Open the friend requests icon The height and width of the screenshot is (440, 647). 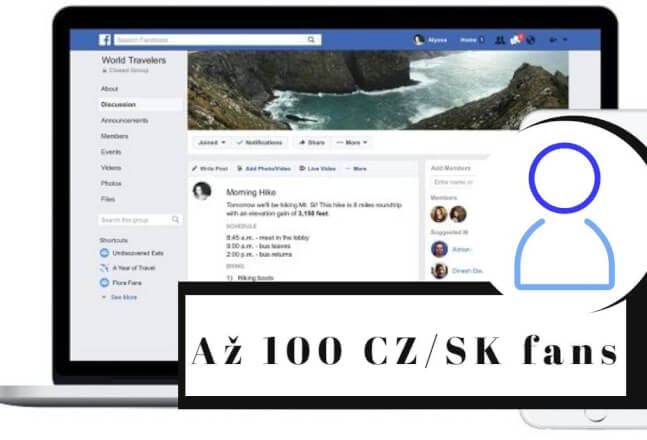(x=500, y=40)
